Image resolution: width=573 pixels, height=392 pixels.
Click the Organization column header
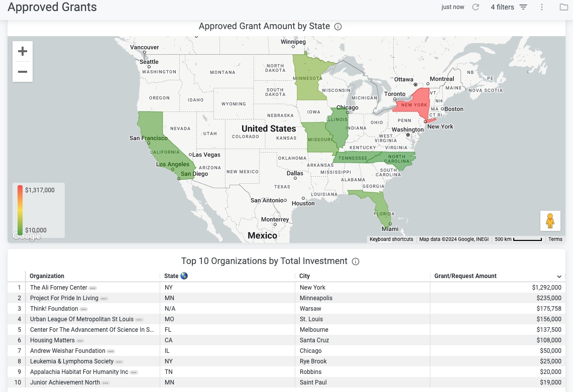click(47, 276)
